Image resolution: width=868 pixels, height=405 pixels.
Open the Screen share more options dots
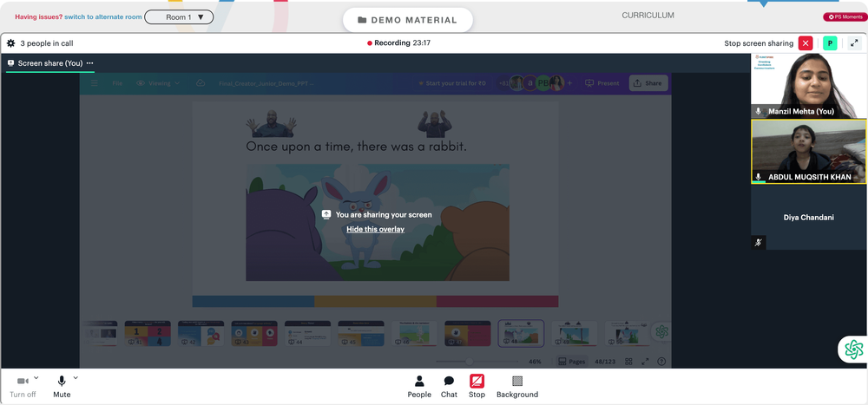89,63
